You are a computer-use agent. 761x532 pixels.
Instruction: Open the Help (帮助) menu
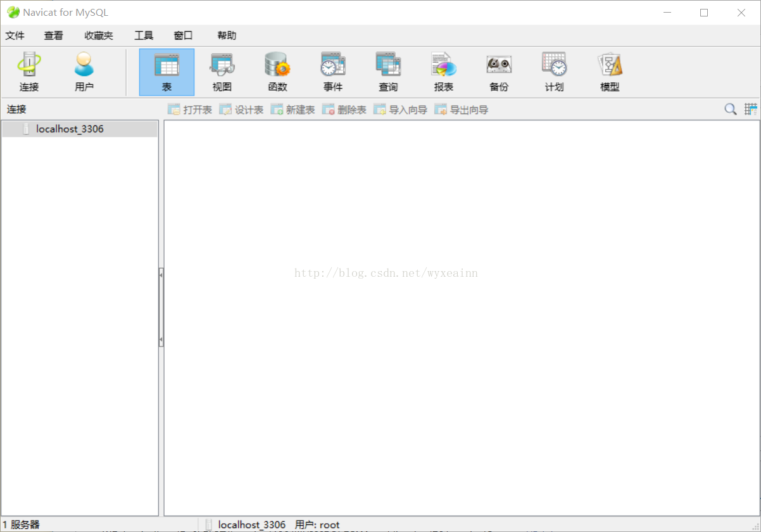point(227,35)
